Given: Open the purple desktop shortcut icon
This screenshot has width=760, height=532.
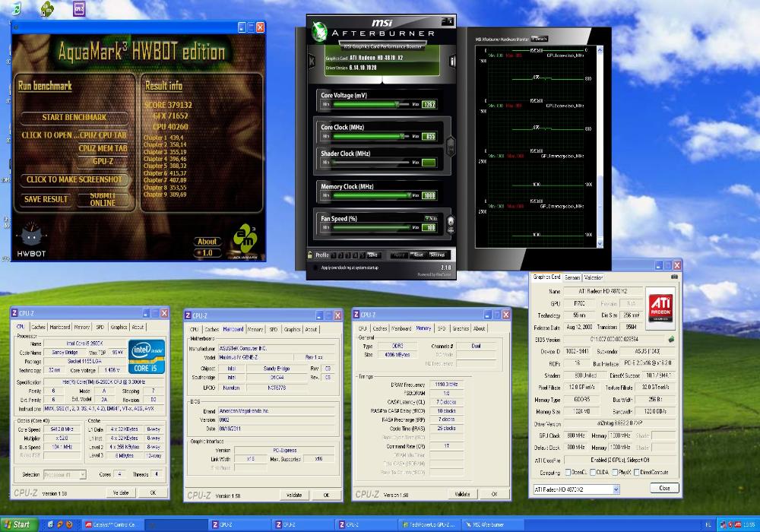Looking at the screenshot, I should coord(79,8).
